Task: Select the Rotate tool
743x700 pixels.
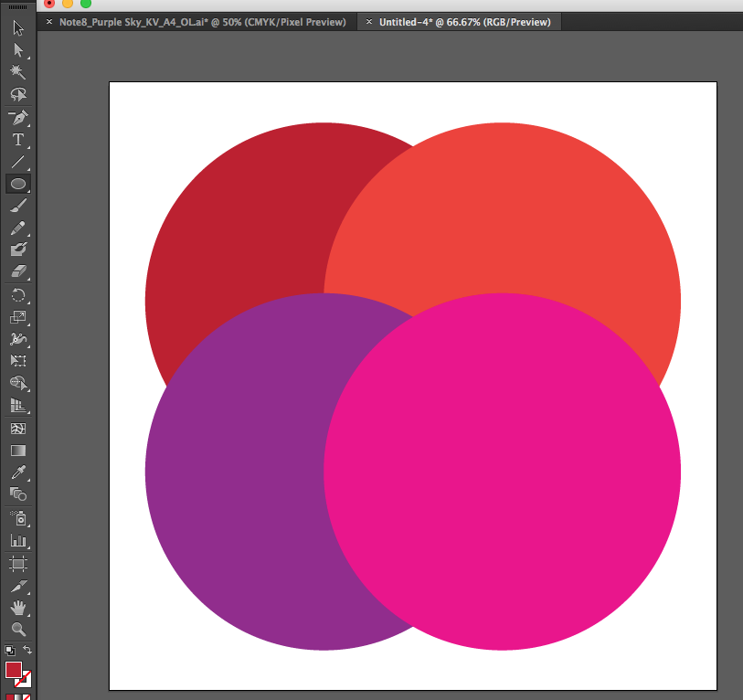Action: click(18, 295)
